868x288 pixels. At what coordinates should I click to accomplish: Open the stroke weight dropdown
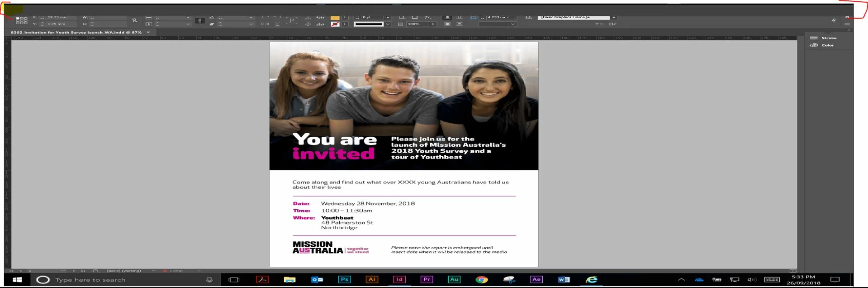pos(387,17)
